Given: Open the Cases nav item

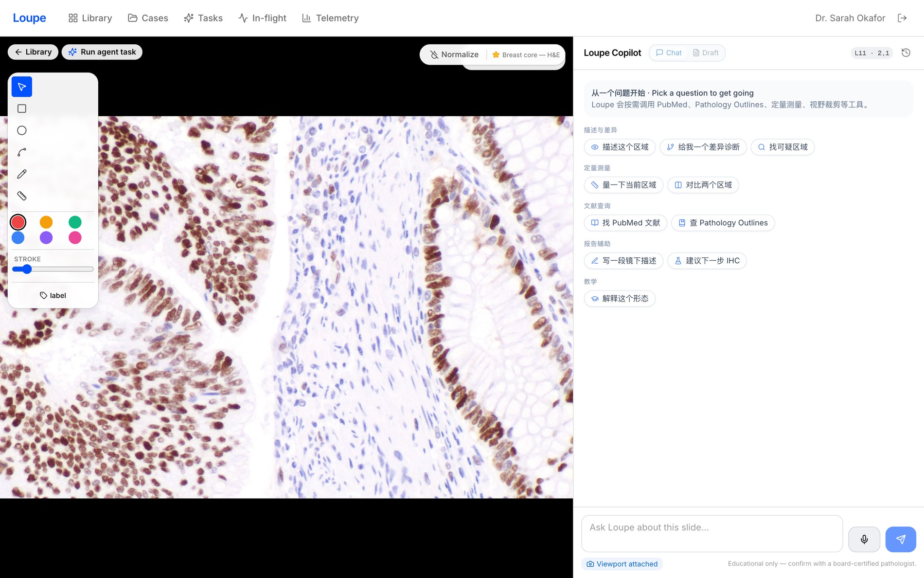Looking at the screenshot, I should 148,18.
